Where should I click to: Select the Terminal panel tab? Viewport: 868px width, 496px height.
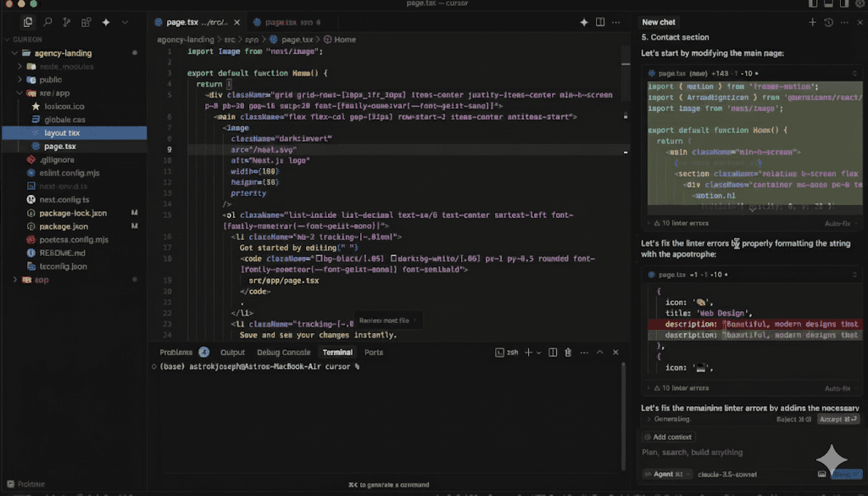point(337,352)
